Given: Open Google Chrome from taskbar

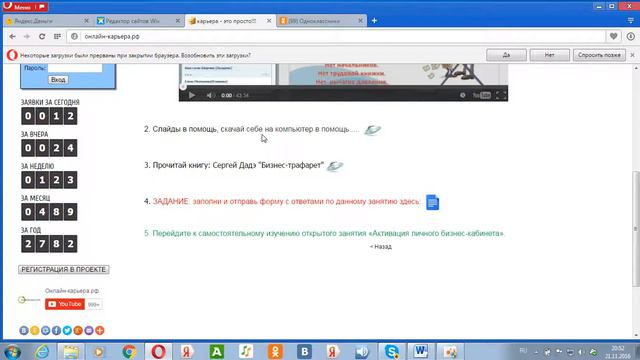Looking at the screenshot, I should tap(129, 351).
